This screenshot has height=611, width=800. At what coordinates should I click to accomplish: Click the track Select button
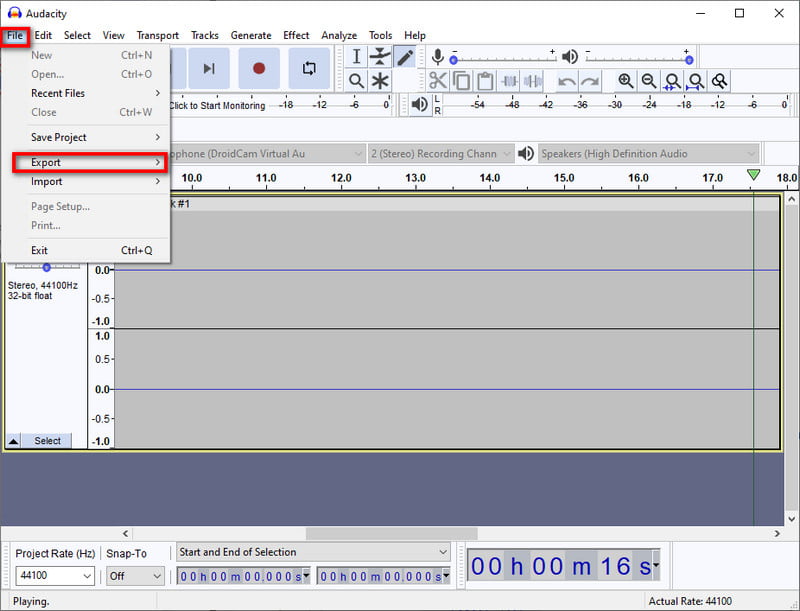click(47, 441)
